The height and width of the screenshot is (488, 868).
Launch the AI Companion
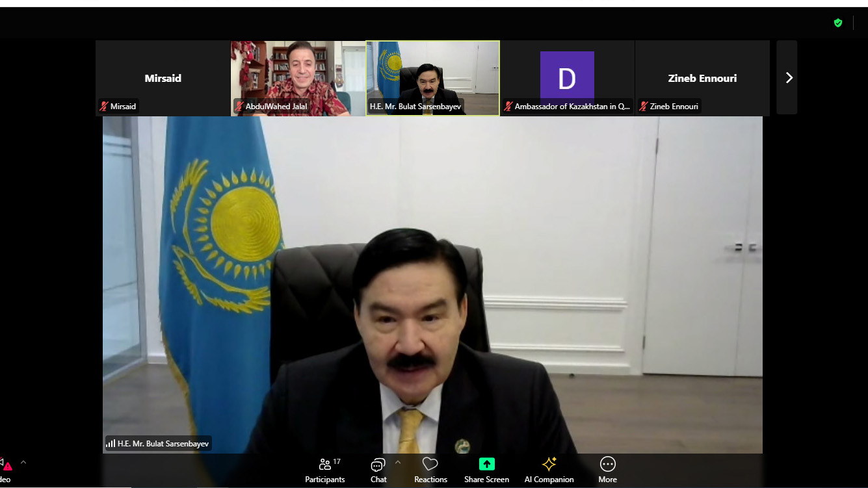click(x=549, y=470)
